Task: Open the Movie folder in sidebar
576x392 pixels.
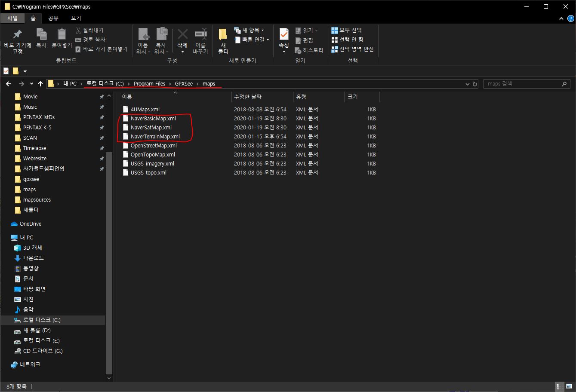Action: point(30,97)
